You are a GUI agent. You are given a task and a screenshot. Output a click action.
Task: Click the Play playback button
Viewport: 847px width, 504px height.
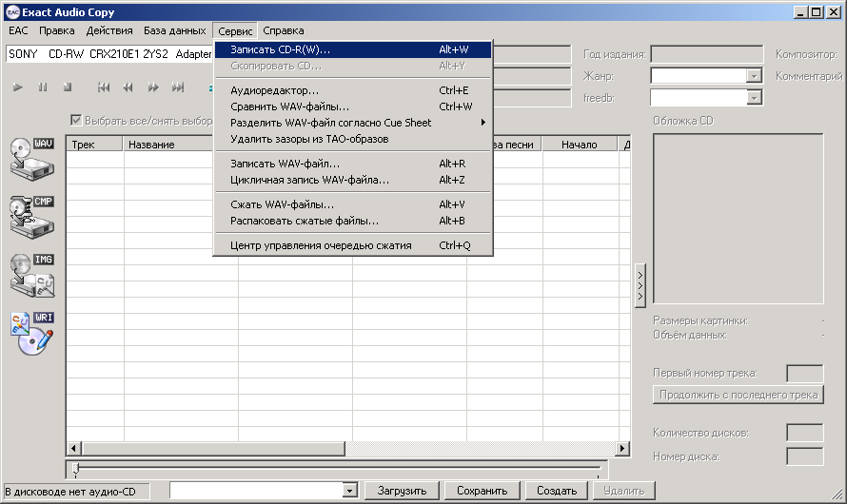pyautogui.click(x=18, y=87)
